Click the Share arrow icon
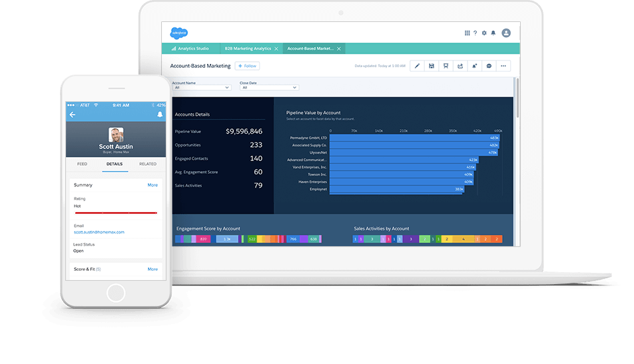The image size is (634, 364). pyautogui.click(x=460, y=66)
